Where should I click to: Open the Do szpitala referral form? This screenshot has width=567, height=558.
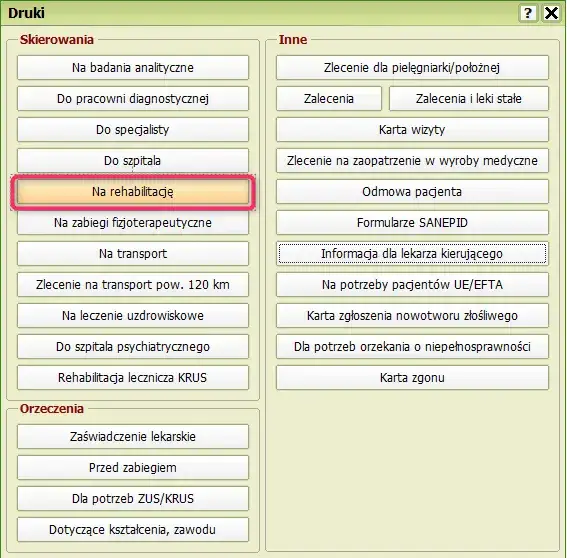tap(133, 161)
